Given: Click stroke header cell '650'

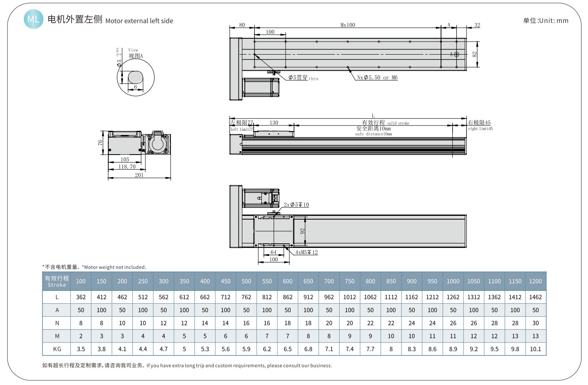Looking at the screenshot, I should (308, 281).
